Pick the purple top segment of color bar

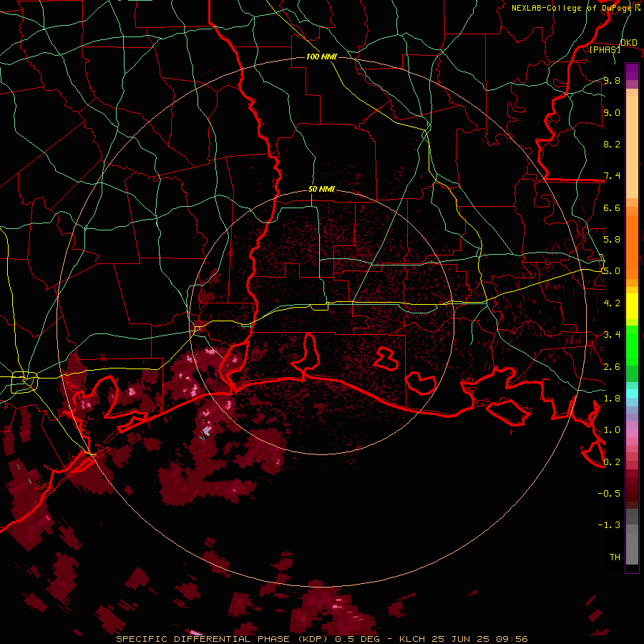click(x=632, y=72)
